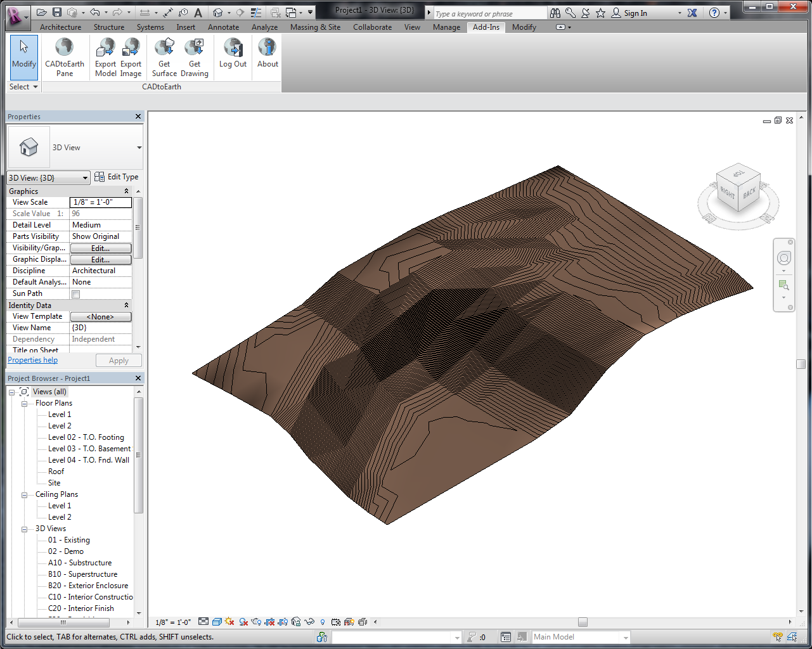812x649 pixels.
Task: Open the Help question mark icon
Action: click(714, 13)
